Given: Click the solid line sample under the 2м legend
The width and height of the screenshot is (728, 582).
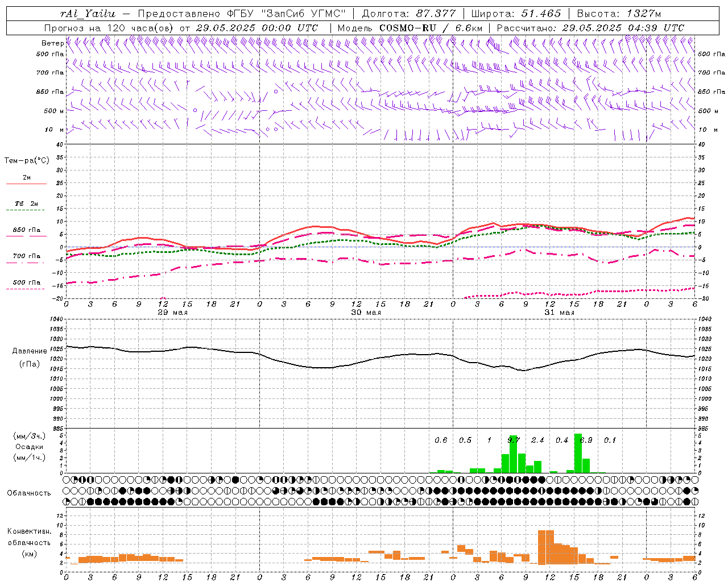Looking at the screenshot, I should coord(26,184).
